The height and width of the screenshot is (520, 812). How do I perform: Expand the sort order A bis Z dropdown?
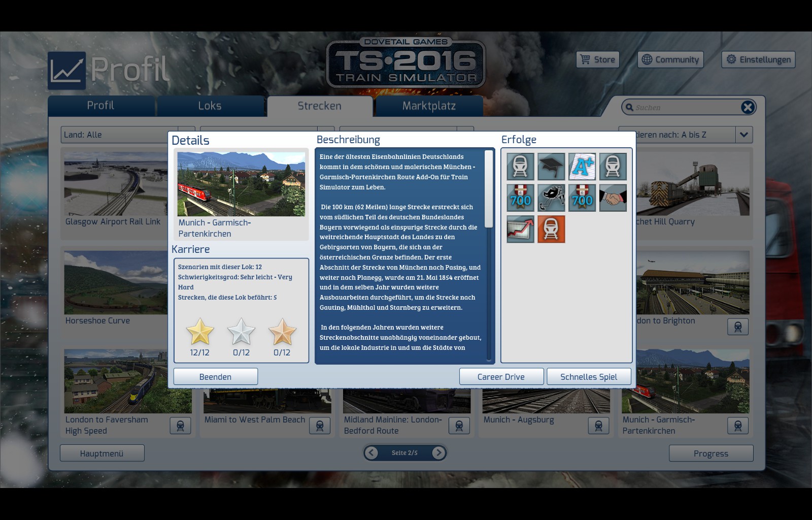coord(744,135)
